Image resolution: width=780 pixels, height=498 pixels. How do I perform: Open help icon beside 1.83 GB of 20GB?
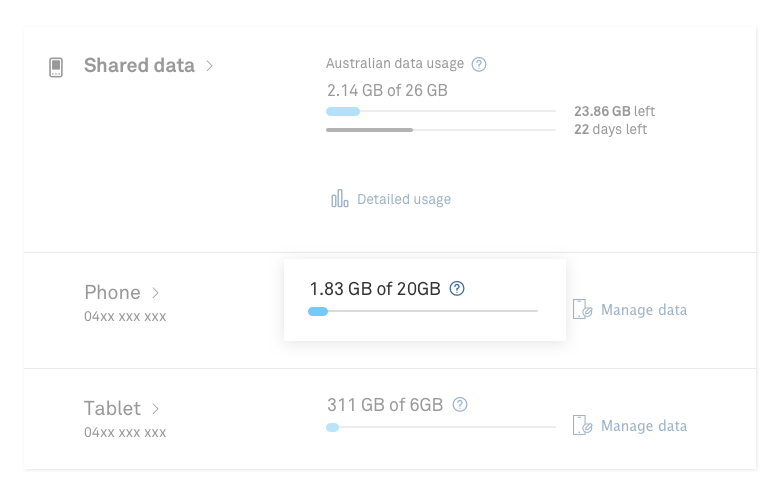coord(457,289)
